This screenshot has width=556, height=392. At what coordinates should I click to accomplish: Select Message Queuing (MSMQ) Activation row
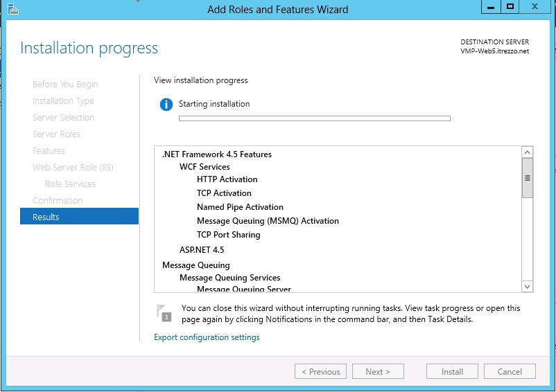(x=268, y=221)
